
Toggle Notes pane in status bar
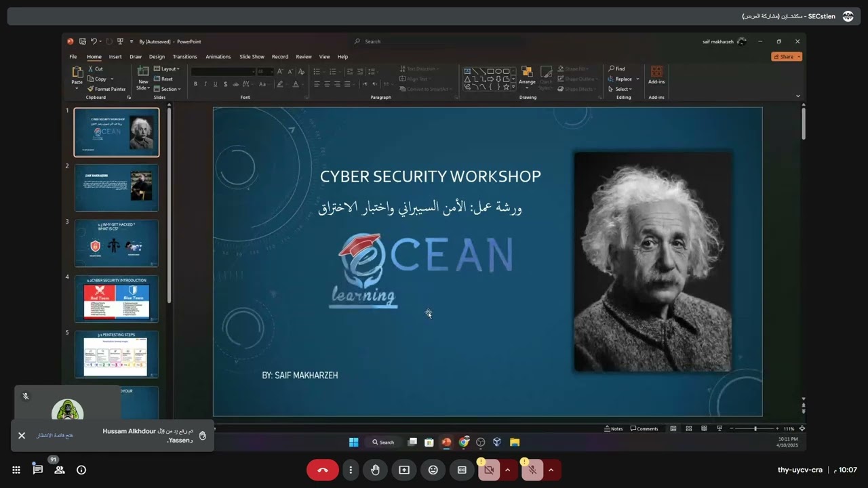(x=614, y=428)
